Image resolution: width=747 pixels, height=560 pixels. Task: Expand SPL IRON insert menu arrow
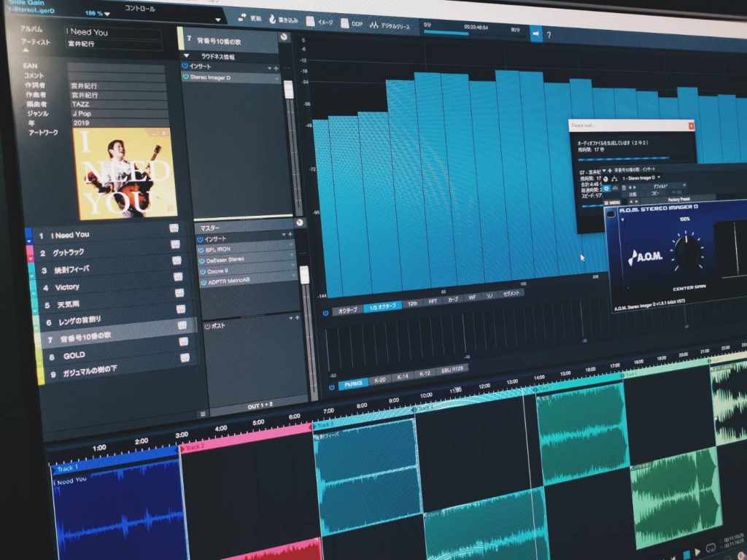click(291, 244)
